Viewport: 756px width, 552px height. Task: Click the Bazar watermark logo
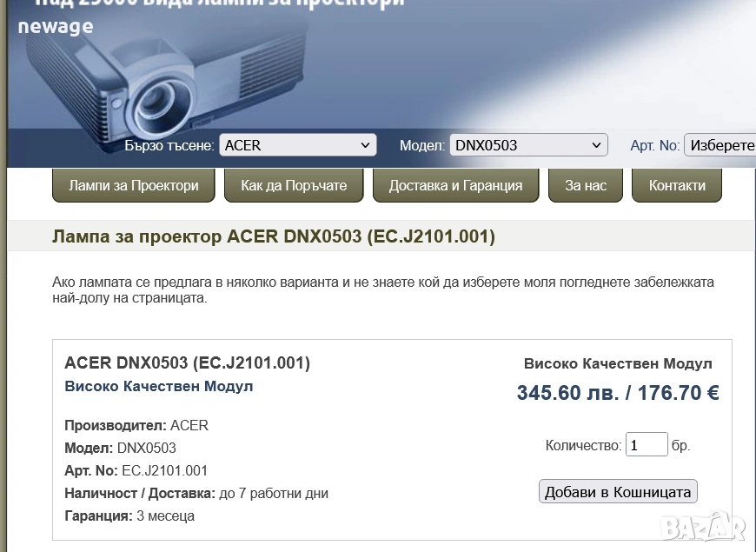click(702, 527)
